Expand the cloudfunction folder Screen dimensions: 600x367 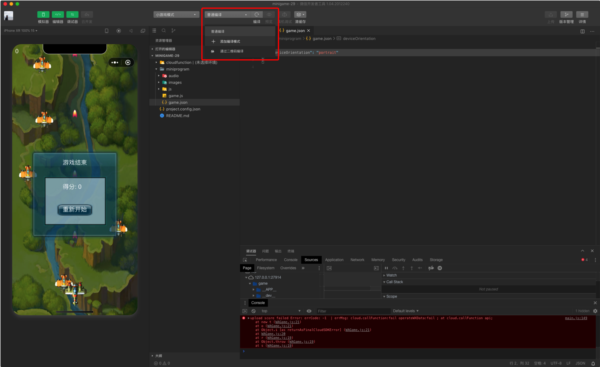pos(157,62)
